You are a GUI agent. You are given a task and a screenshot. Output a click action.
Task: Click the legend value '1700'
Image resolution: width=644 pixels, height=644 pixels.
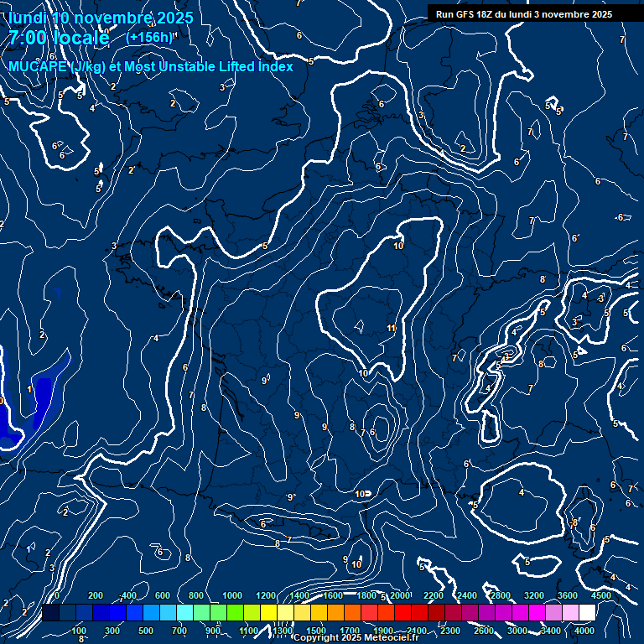[x=350, y=631]
